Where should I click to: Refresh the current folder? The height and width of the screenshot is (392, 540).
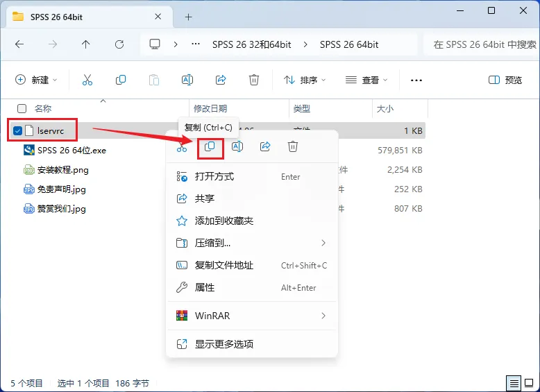click(x=119, y=44)
